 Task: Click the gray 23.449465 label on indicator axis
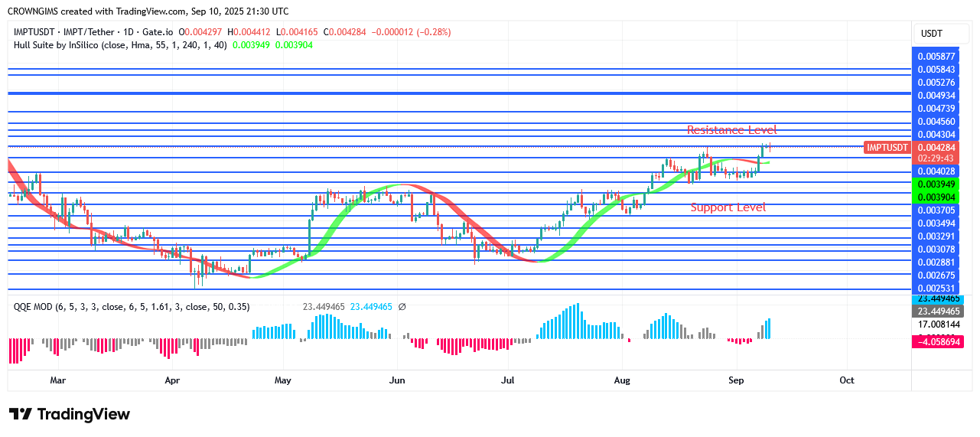point(936,311)
